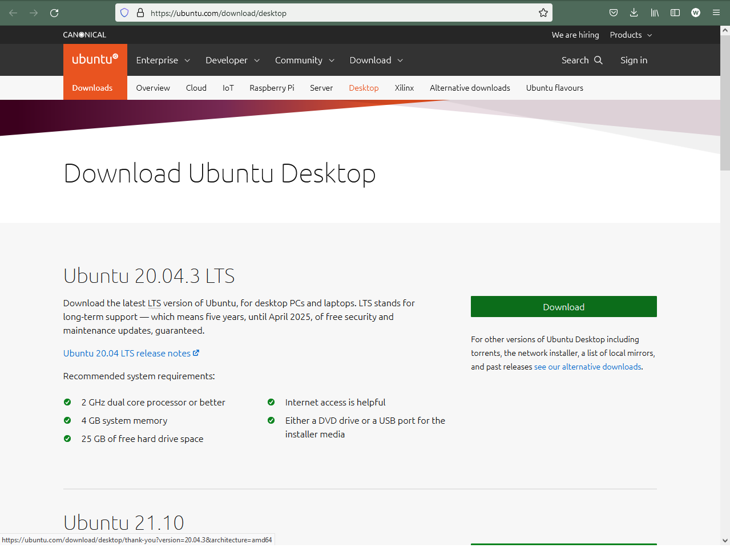Click the 'Download Ubuntu Desktop' title
This screenshot has width=730, height=560.
[220, 173]
